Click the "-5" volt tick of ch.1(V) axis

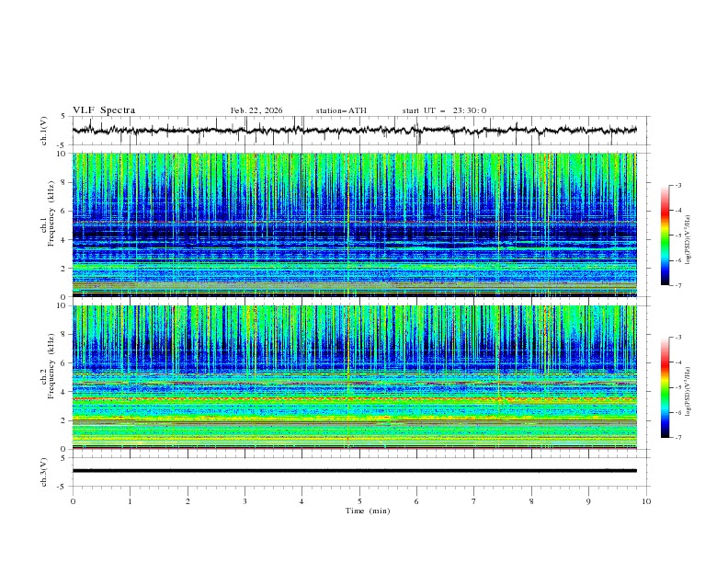point(63,145)
